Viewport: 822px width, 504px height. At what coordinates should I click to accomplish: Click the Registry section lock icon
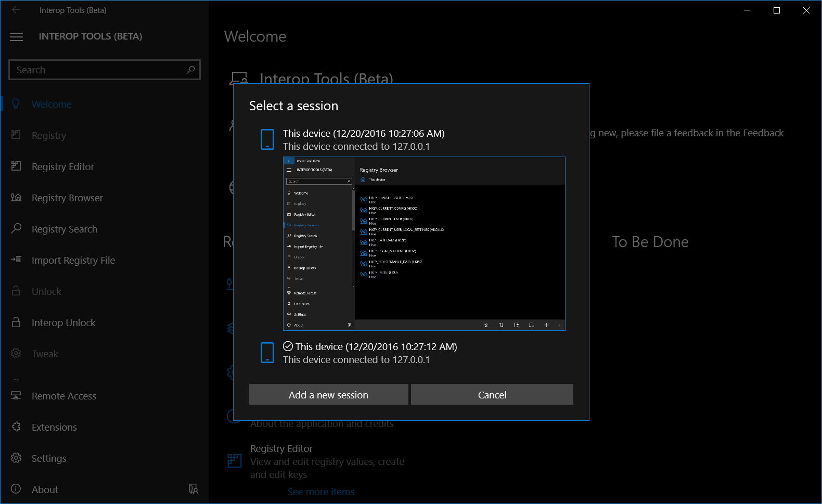coord(16,135)
